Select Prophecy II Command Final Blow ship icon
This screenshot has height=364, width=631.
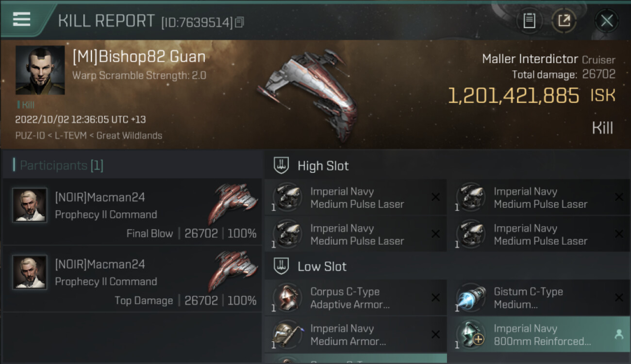(233, 203)
